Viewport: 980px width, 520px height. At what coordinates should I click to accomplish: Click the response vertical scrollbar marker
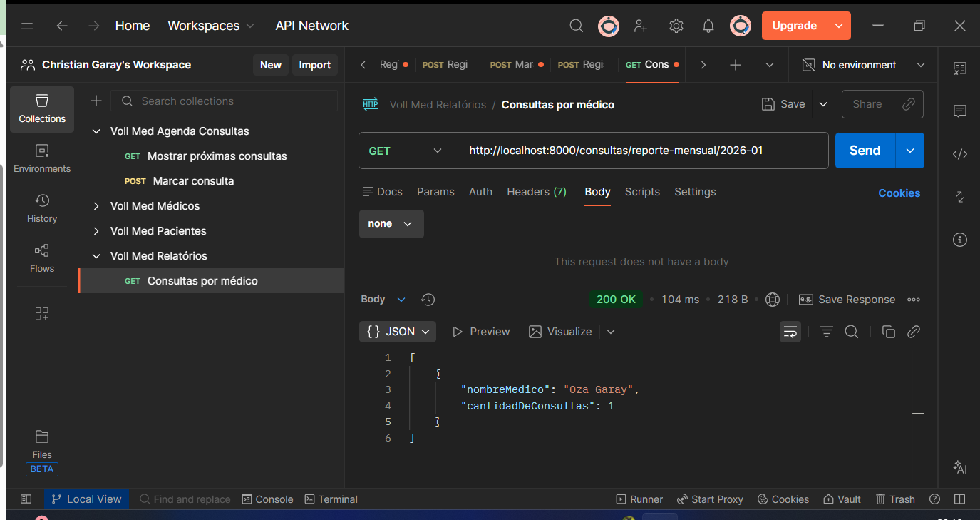[x=918, y=414]
